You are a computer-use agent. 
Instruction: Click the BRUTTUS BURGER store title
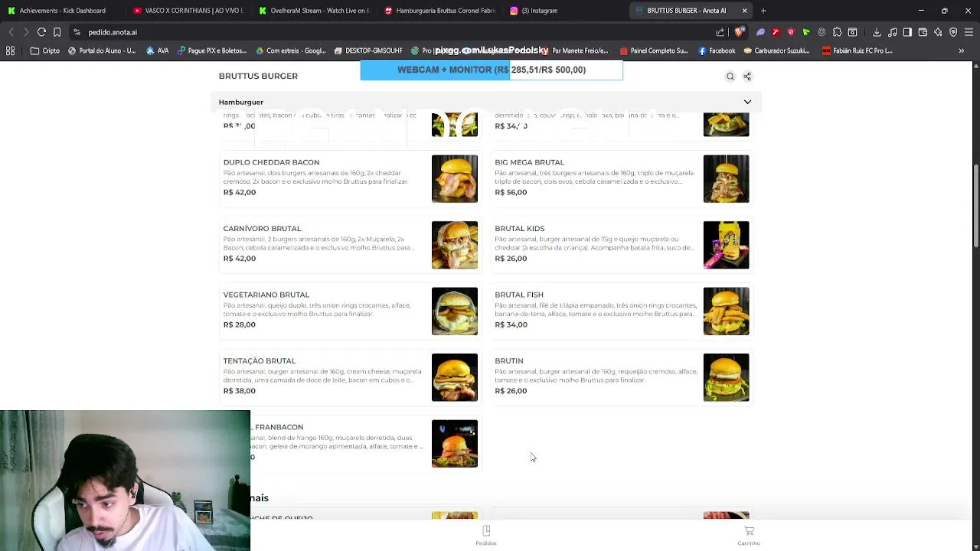coord(258,76)
